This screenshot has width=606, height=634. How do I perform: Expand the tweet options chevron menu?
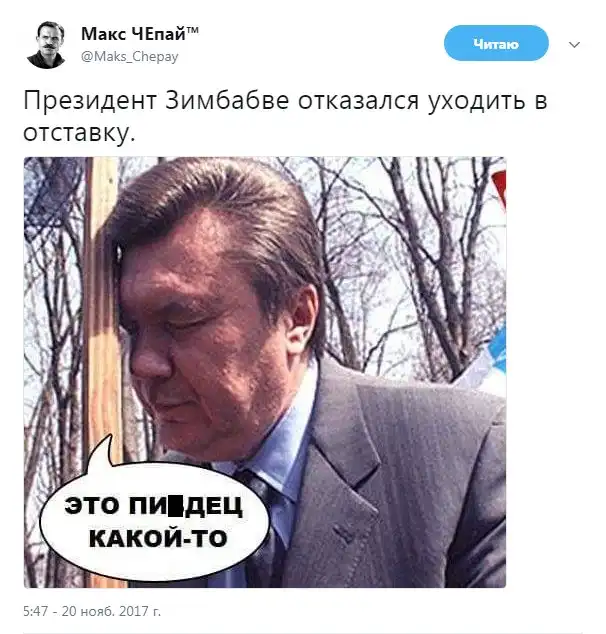click(x=574, y=44)
